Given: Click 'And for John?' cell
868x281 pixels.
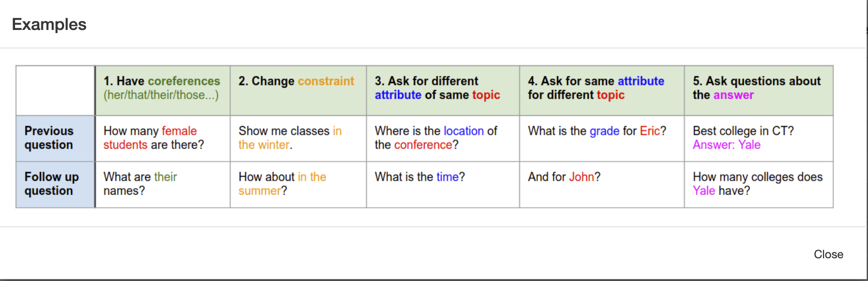Looking at the screenshot, I should [602, 185].
